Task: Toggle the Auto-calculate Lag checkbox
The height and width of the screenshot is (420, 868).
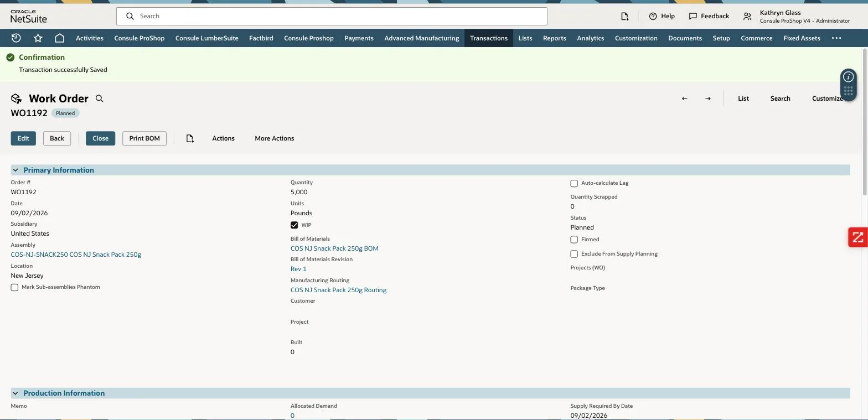Action: (x=574, y=183)
